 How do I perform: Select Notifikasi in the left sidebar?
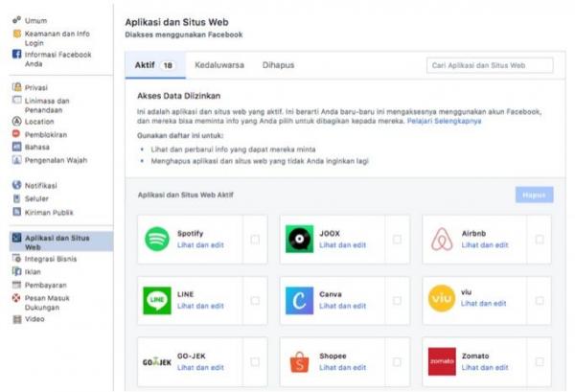click(x=41, y=184)
